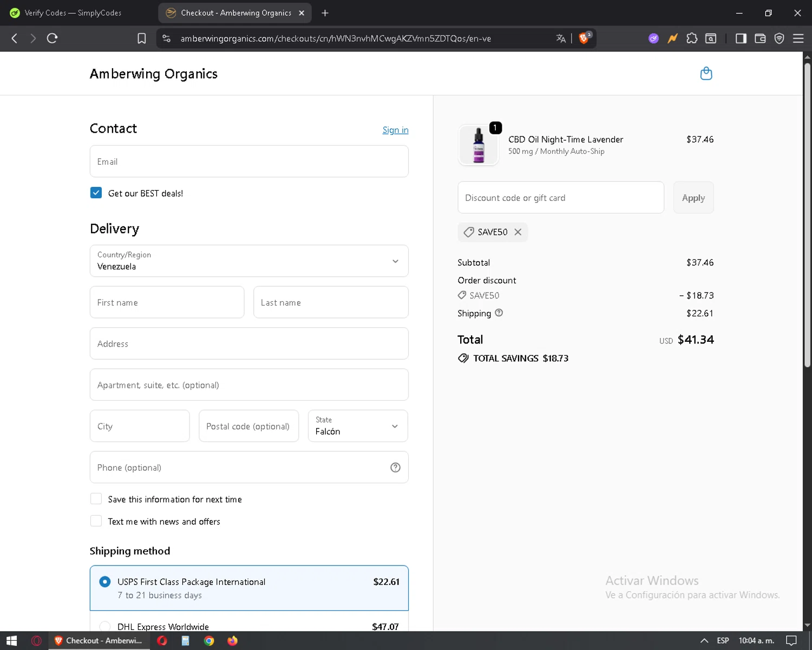Bookmark this page icon
This screenshot has height=650, width=812.
142,38
